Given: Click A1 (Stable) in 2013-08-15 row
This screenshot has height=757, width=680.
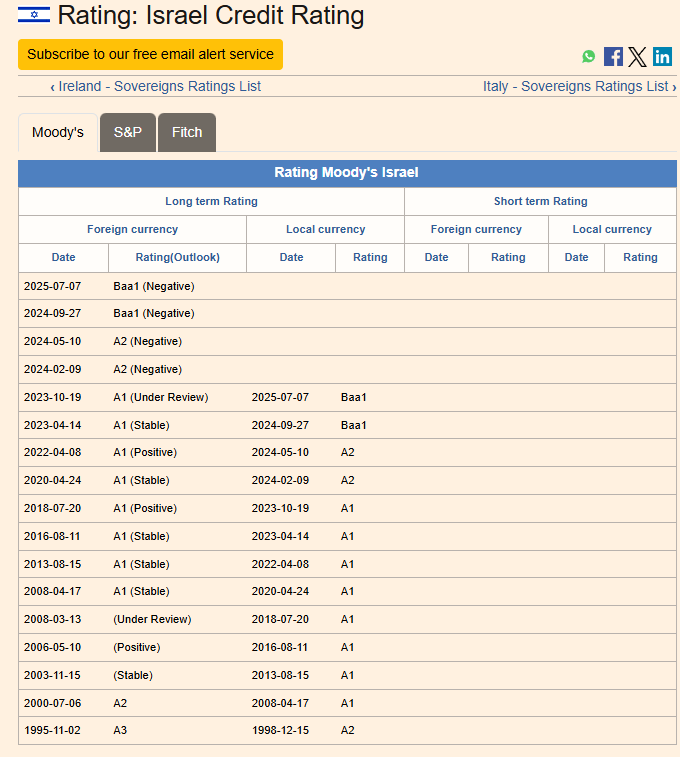Looking at the screenshot, I should [141, 564].
